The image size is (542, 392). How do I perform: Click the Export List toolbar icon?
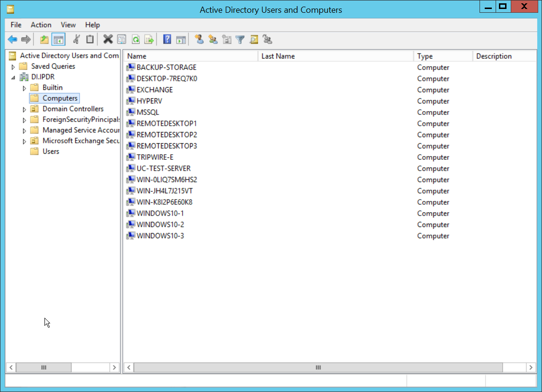click(x=149, y=39)
